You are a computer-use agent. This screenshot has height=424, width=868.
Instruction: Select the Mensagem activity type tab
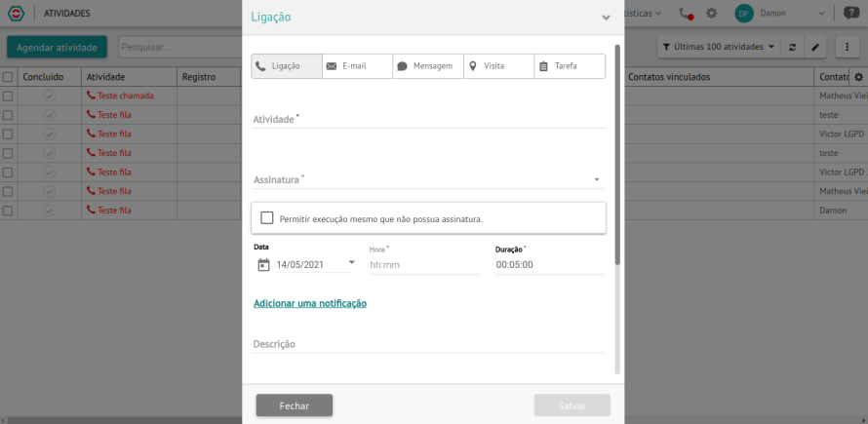click(x=428, y=66)
